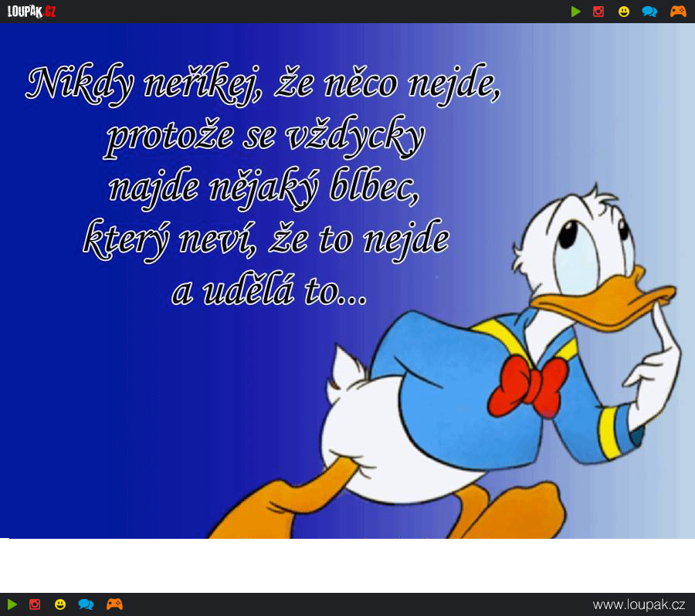Click the bottom bar yellow smiley icon
The width and height of the screenshot is (695, 616).
(60, 604)
